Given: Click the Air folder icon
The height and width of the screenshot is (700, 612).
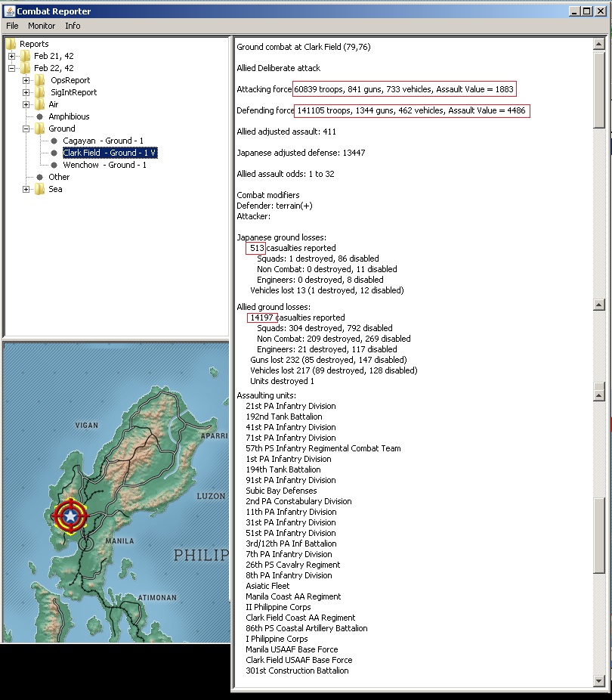Looking at the screenshot, I should [x=40, y=104].
